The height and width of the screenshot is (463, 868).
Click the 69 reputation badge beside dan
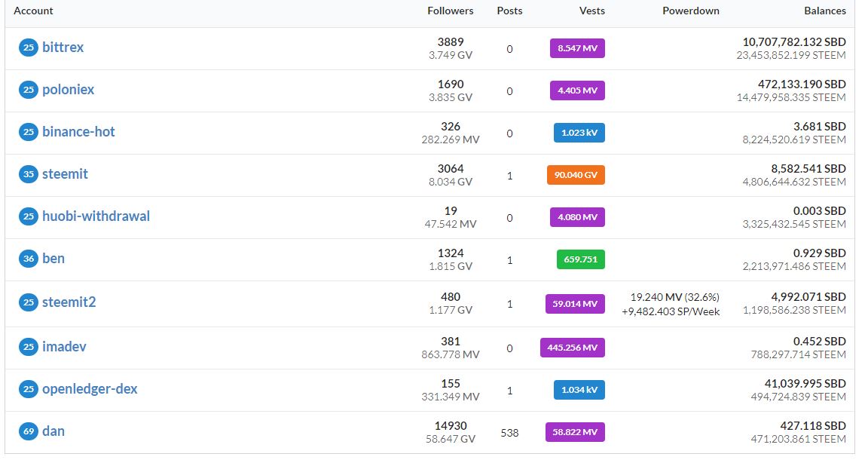pos(28,431)
